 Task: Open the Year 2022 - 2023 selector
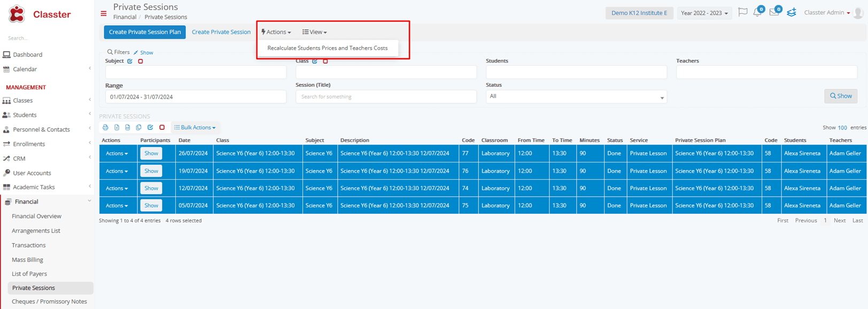coord(704,13)
